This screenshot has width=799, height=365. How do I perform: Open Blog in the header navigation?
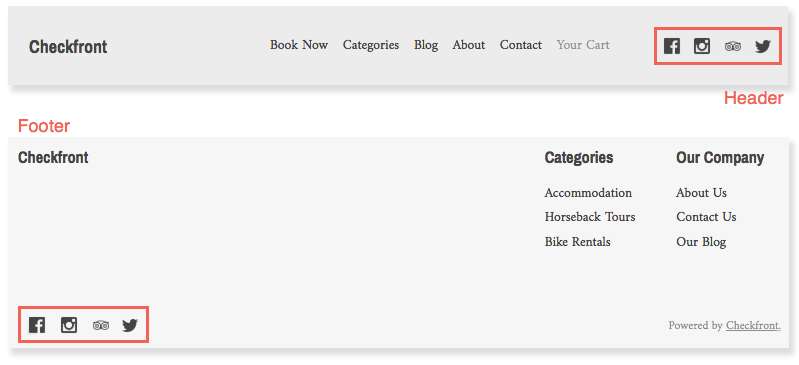(426, 45)
